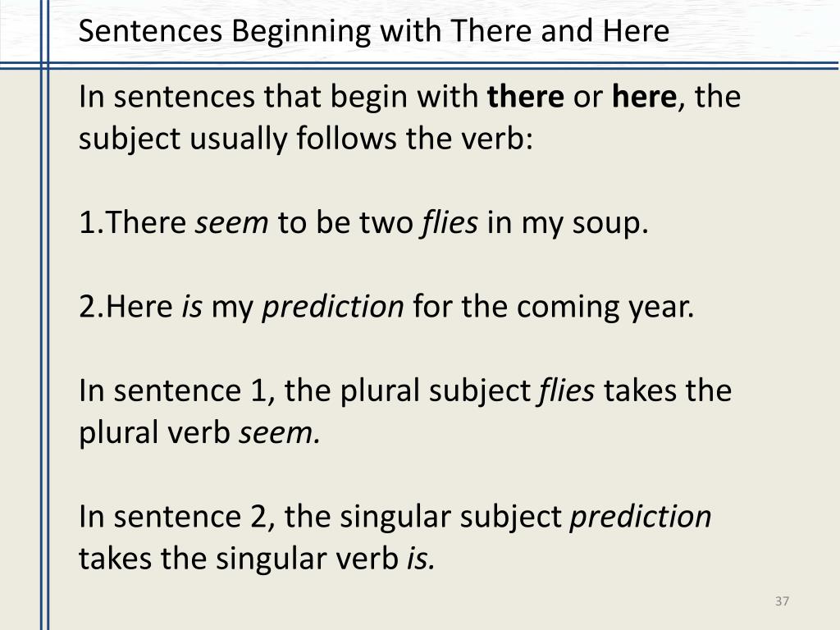This screenshot has width=840, height=630.
Task: Click the word 'Beginning' in the title
Action: 301,32
